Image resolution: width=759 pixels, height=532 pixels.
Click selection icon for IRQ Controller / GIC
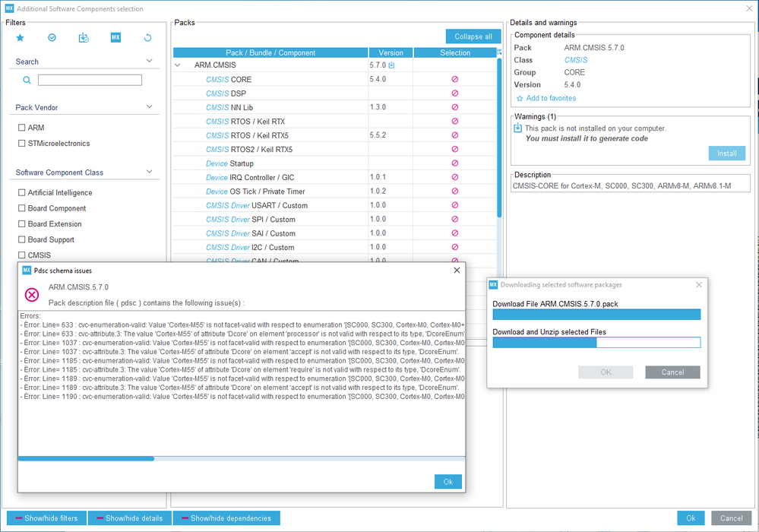pos(455,177)
